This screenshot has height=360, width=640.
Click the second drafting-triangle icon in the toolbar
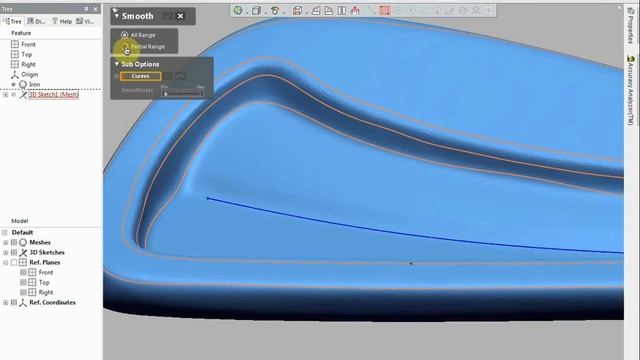click(x=329, y=11)
